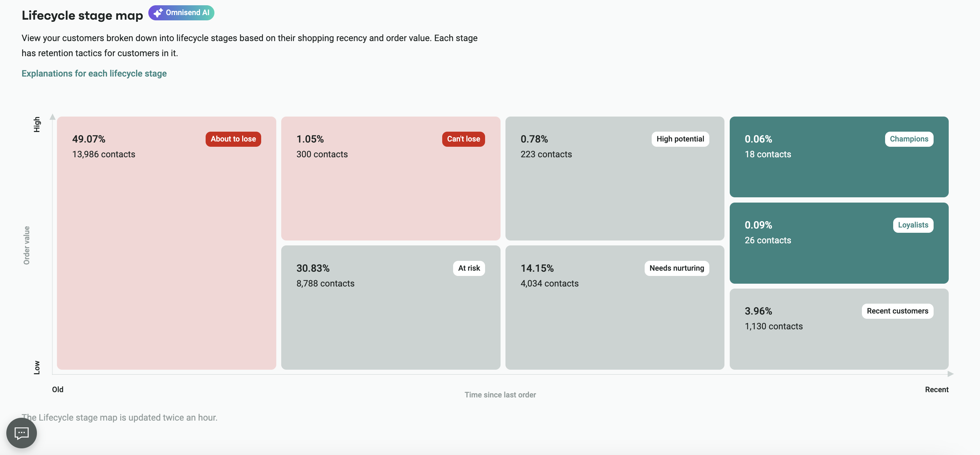The image size is (980, 455).
Task: Click the Omnisend AI sparkle badge
Action: [181, 12]
